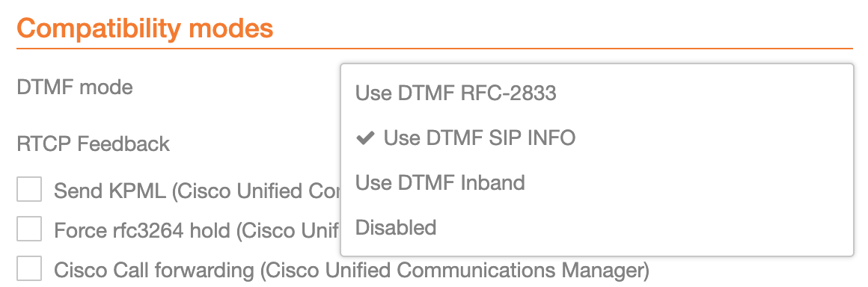Click the Cisco Call forwarding label text
This screenshot has width=868, height=287.
click(x=351, y=271)
